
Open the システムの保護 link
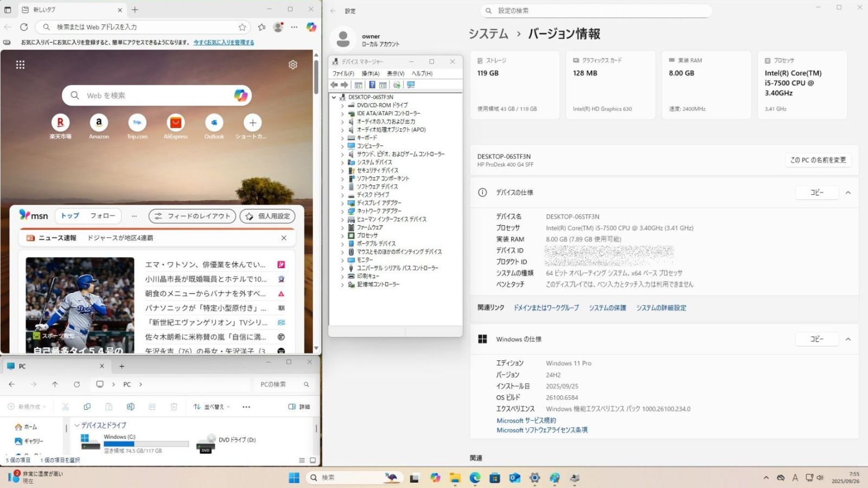tap(607, 308)
